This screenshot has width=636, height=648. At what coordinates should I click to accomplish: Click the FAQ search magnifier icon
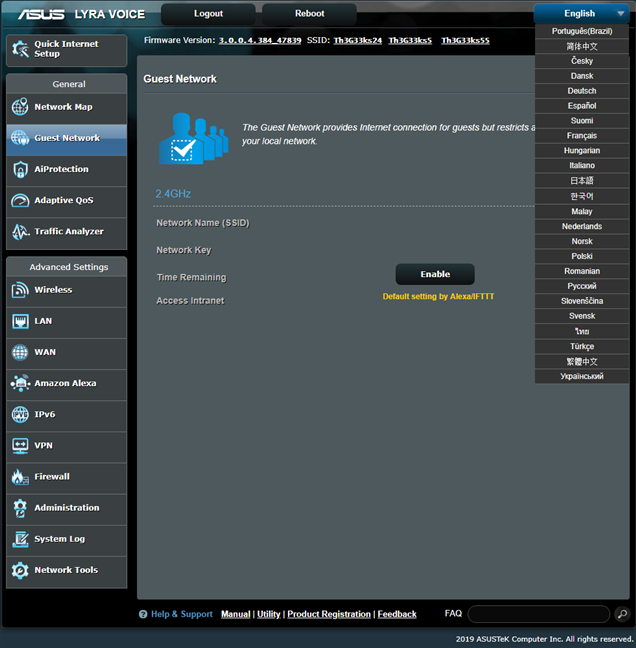click(622, 614)
